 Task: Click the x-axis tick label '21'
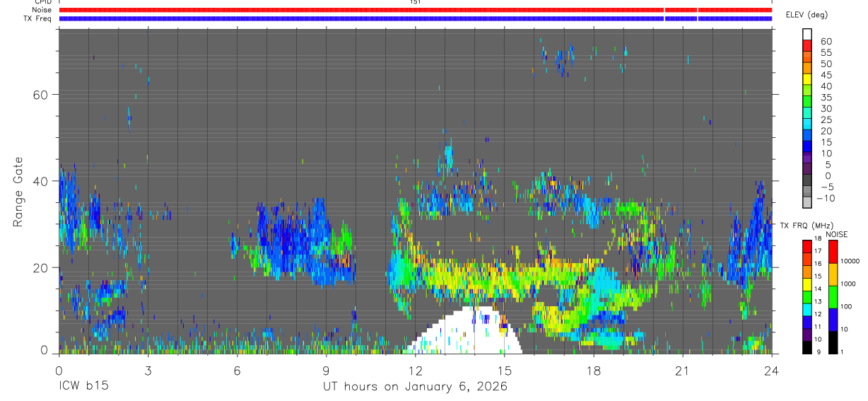(682, 371)
